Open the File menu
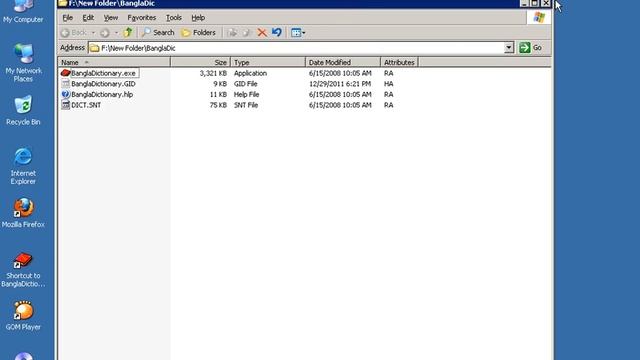Viewport: 640px width, 360px height. point(67,18)
